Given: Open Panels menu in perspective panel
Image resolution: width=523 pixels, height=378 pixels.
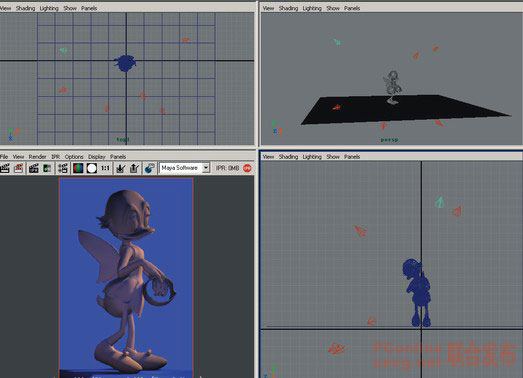Looking at the screenshot, I should (x=352, y=8).
